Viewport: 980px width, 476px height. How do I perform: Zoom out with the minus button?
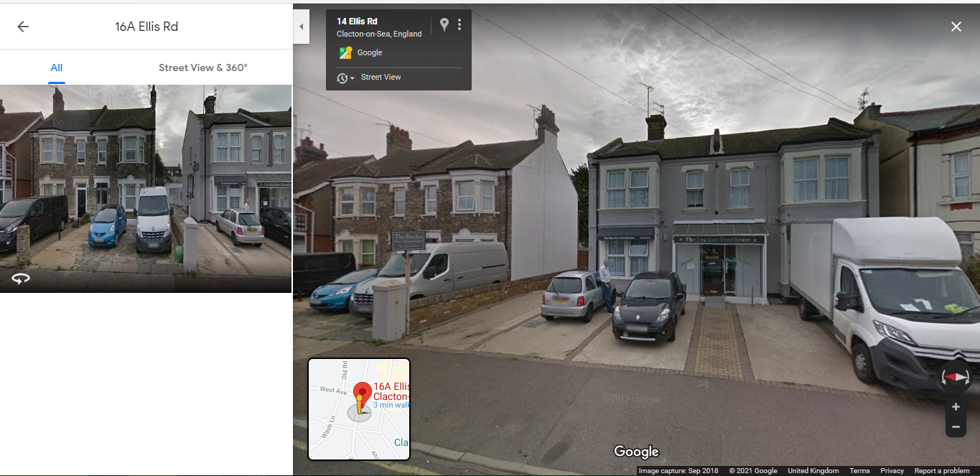pyautogui.click(x=956, y=427)
